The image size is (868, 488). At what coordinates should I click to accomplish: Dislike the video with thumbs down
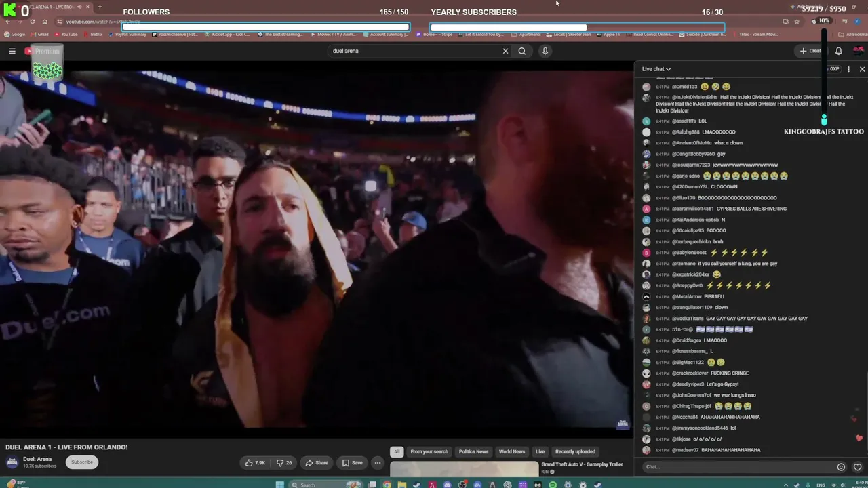point(284,463)
